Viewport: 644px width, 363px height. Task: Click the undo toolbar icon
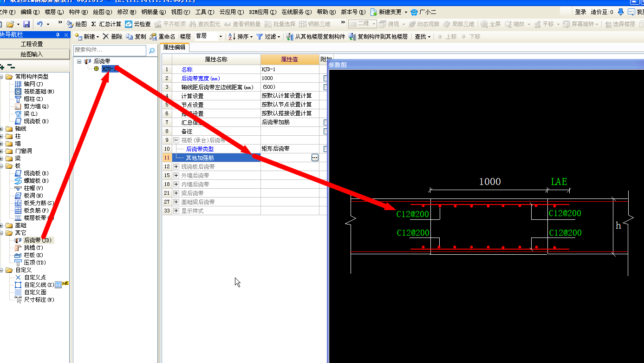point(40,24)
